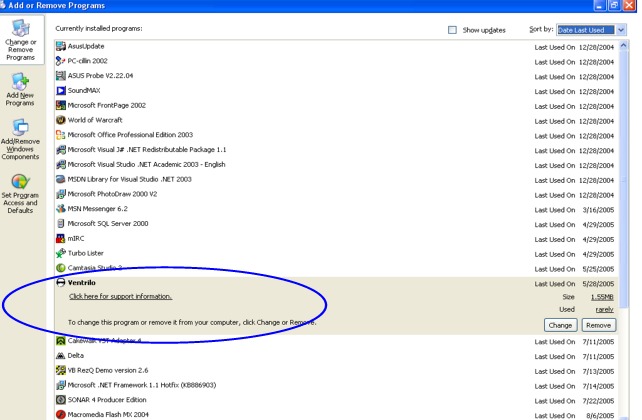Select the 'World of Warcraft' entry
This screenshot has height=420, width=642.
[95, 120]
